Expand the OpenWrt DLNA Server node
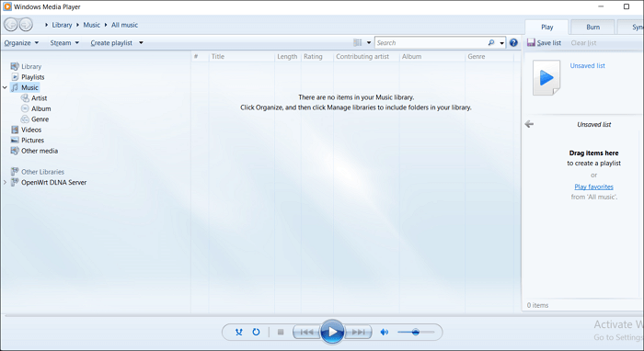This screenshot has height=351, width=644. click(5, 183)
